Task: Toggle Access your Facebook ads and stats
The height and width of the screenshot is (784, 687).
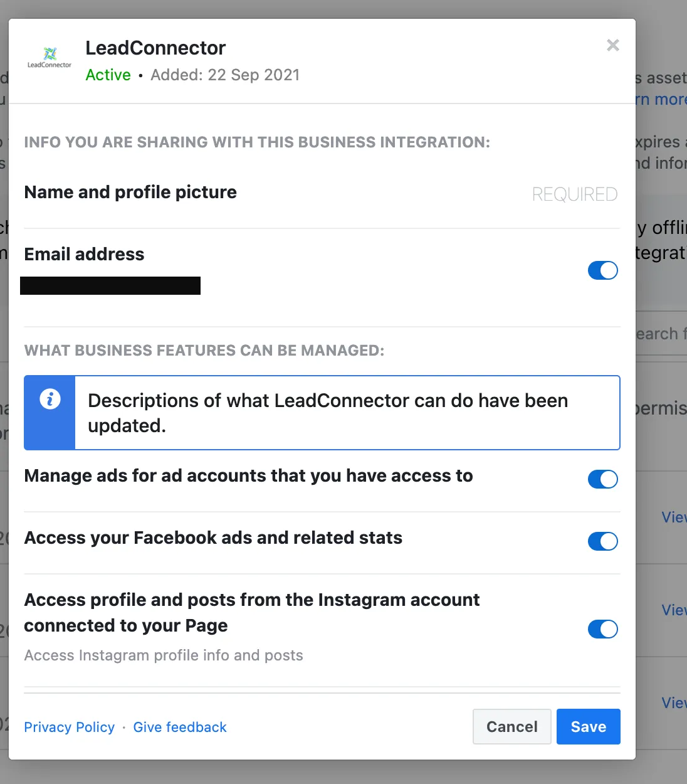Action: pyautogui.click(x=603, y=541)
